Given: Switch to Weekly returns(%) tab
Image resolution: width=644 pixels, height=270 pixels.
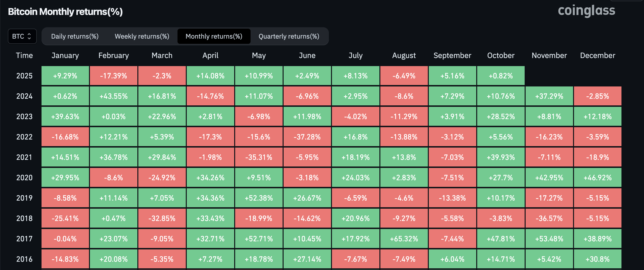Looking at the screenshot, I should (x=142, y=36).
